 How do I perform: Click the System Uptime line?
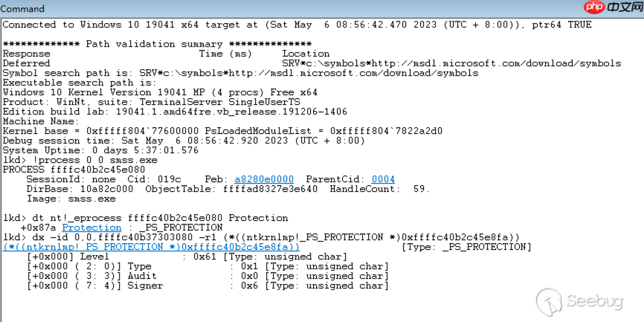[100, 150]
